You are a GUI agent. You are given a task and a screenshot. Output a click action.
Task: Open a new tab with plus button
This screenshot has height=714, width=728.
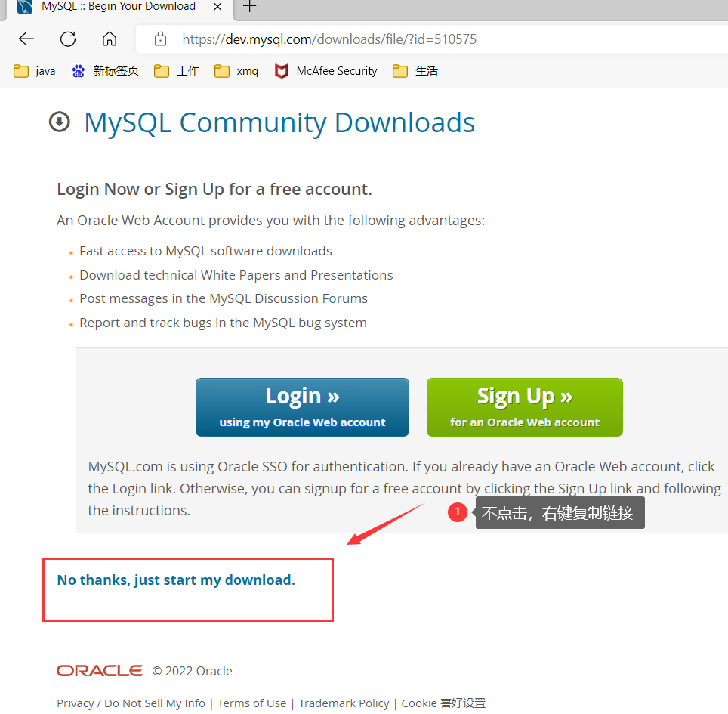[250, 7]
